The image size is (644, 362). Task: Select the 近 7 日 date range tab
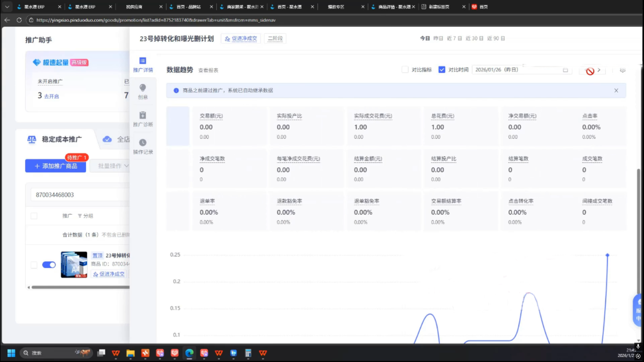(x=454, y=38)
